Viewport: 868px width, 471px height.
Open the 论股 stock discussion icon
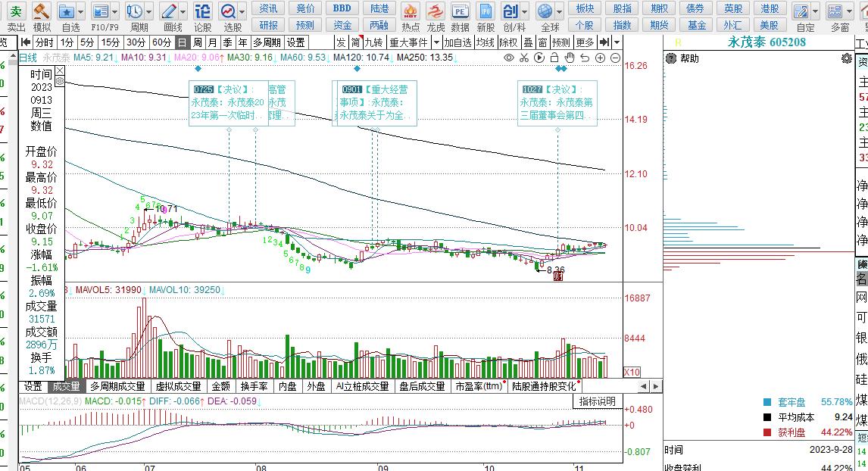[x=202, y=11]
